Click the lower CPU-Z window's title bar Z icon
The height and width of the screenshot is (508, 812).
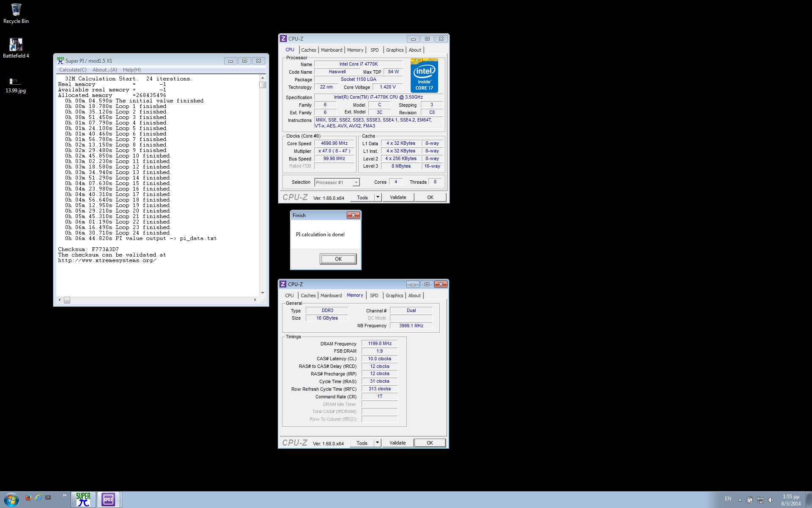(x=283, y=284)
